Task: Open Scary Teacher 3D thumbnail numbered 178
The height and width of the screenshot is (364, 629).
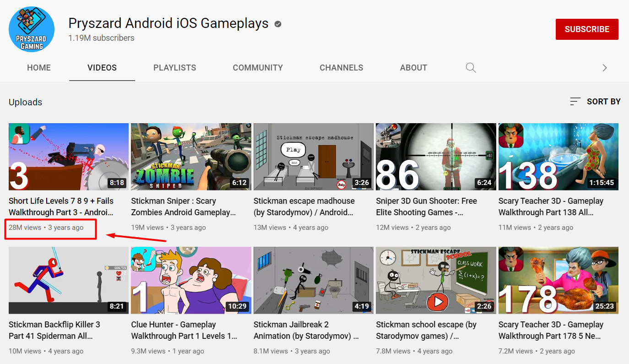Action: pos(559,280)
